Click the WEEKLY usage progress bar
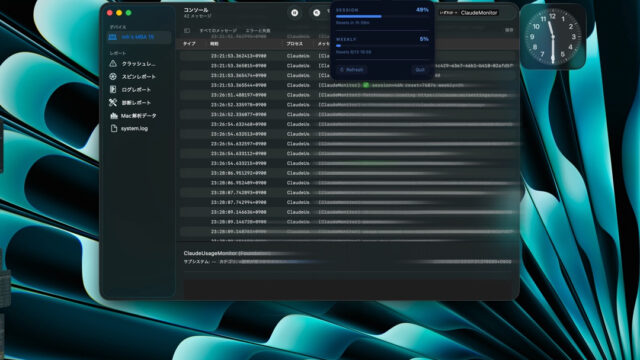The width and height of the screenshot is (640, 360). [382, 46]
